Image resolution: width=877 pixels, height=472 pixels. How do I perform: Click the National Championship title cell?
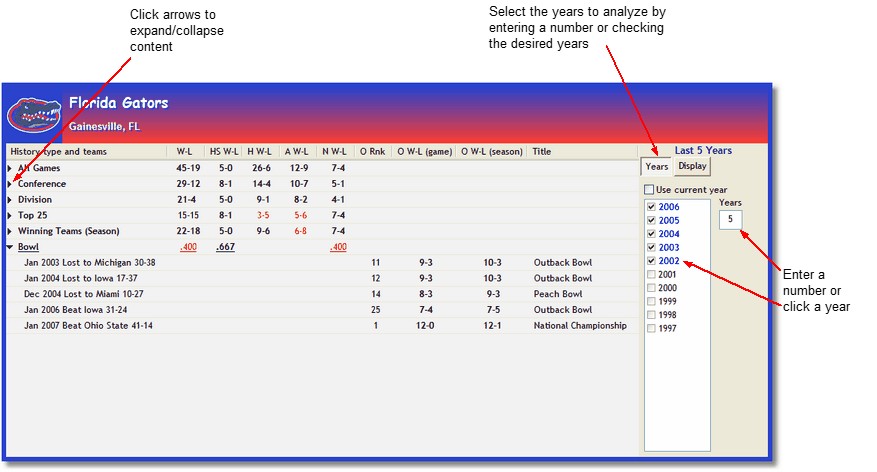click(x=580, y=325)
